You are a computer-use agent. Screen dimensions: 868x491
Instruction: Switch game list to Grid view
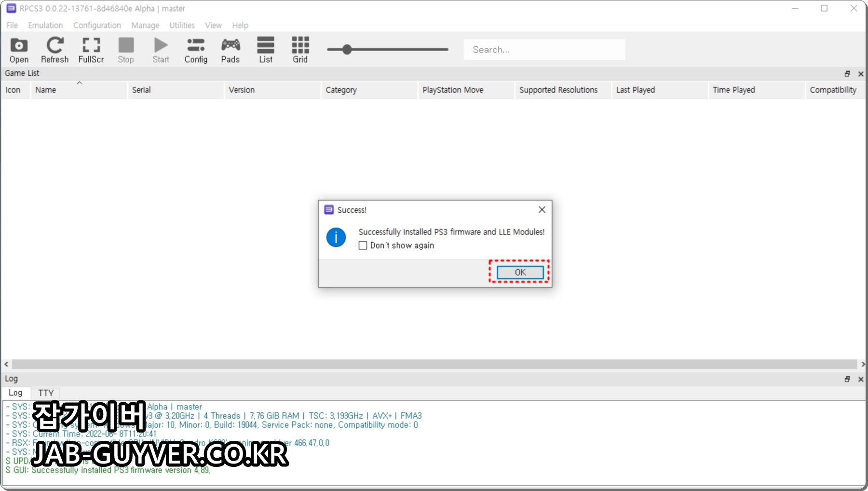click(x=300, y=50)
